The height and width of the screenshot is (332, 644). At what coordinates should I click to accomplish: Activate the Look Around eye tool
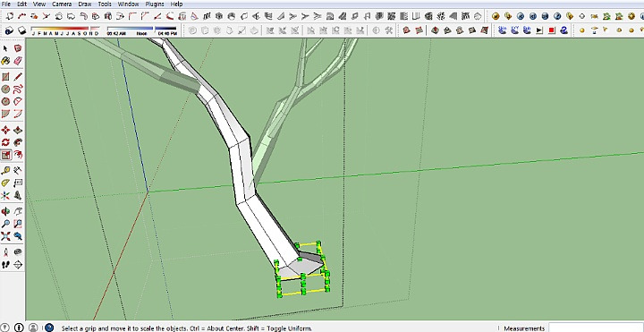(18, 252)
